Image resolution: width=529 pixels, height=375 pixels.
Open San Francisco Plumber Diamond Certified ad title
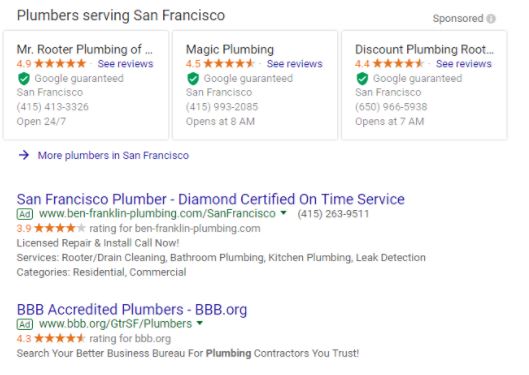(x=211, y=199)
